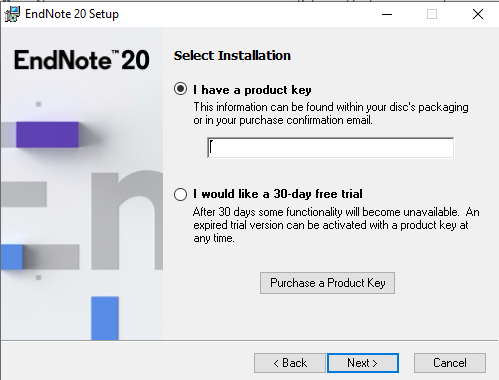This screenshot has width=499, height=380.
Task: Click the "Select Installation" heading
Action: (x=232, y=56)
